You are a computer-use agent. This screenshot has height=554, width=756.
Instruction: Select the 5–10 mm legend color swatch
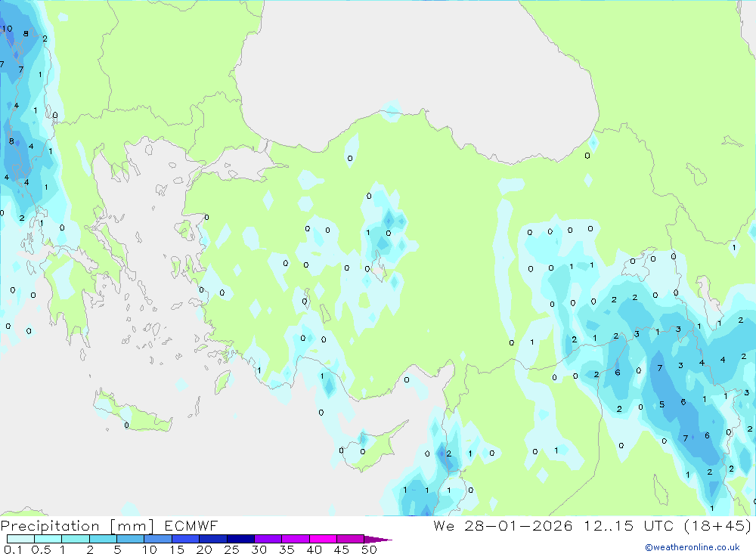tap(131, 539)
